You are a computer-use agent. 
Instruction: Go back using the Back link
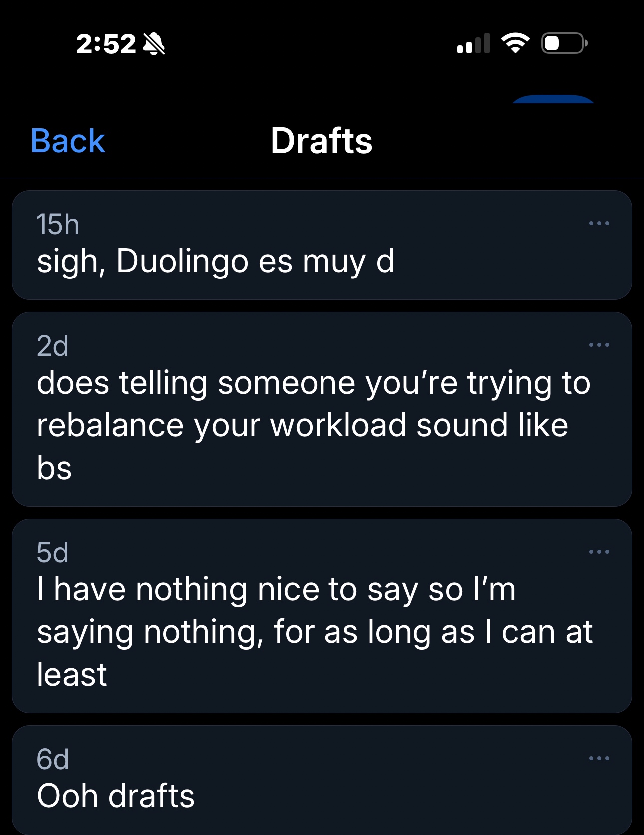pos(68,141)
